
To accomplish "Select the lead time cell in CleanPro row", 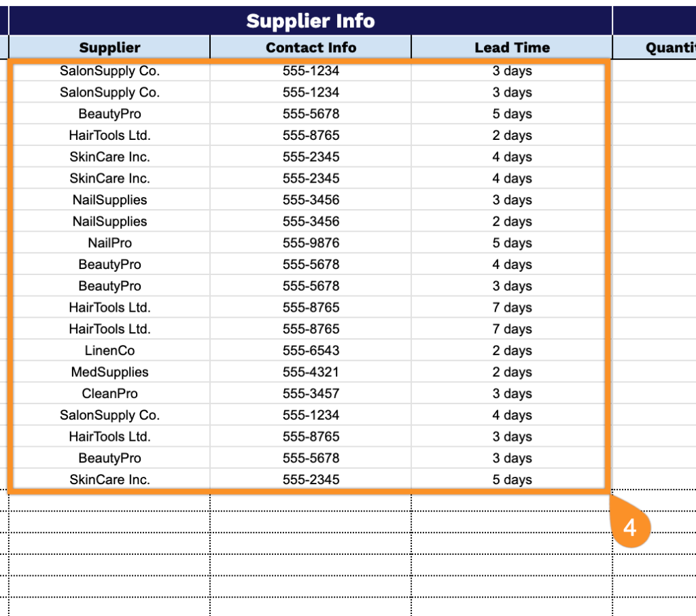I will pos(512,394).
